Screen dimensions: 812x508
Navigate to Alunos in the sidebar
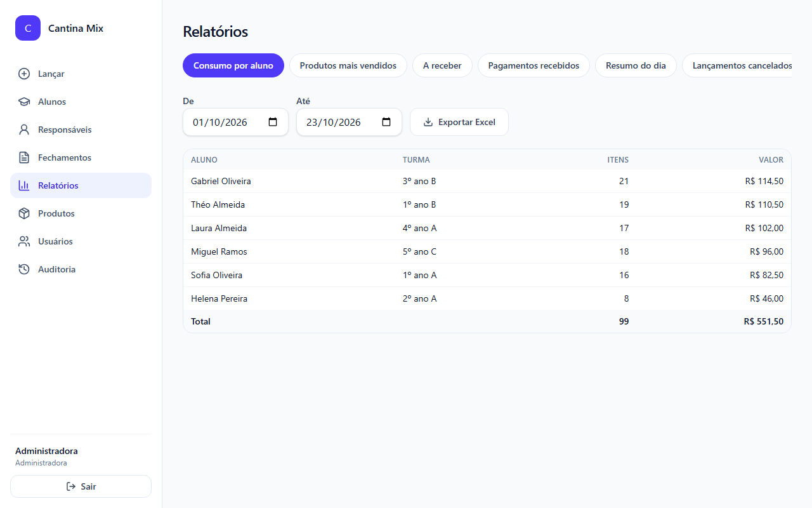click(x=81, y=102)
